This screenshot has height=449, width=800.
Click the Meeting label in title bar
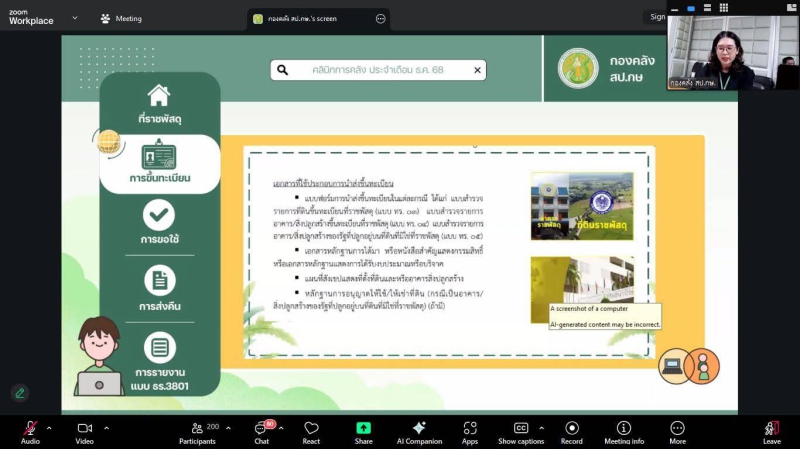(x=121, y=18)
